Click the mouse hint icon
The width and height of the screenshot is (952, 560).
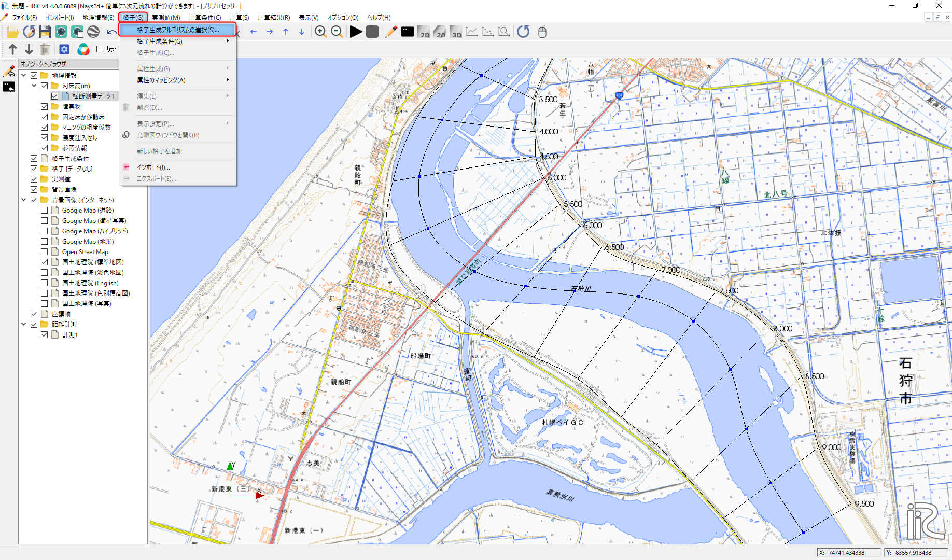pos(542,32)
